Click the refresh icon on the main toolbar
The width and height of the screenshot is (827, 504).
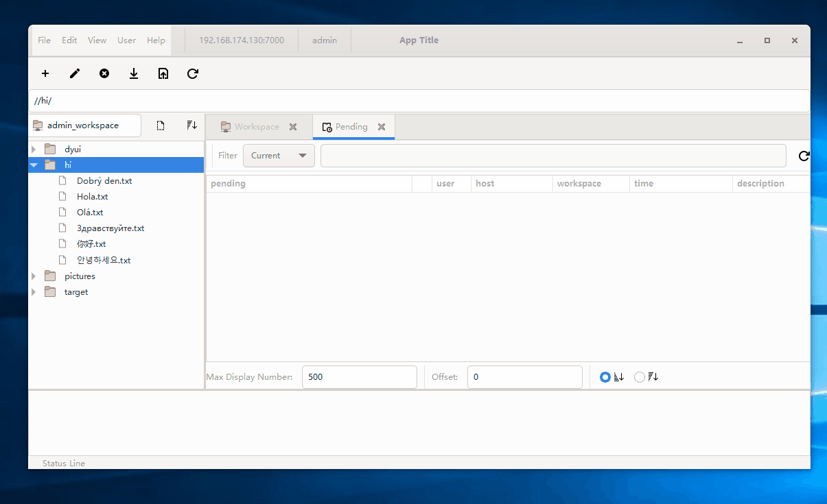192,73
